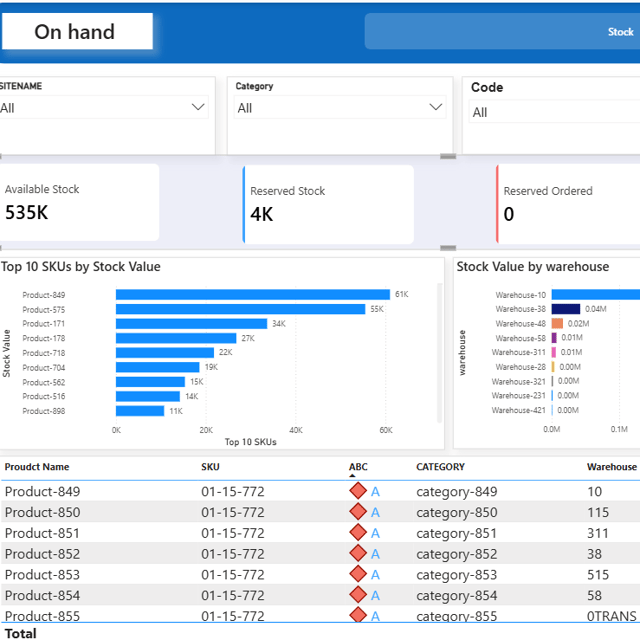
Task: Select Product-855 cell in table
Action: pyautogui.click(x=42, y=616)
